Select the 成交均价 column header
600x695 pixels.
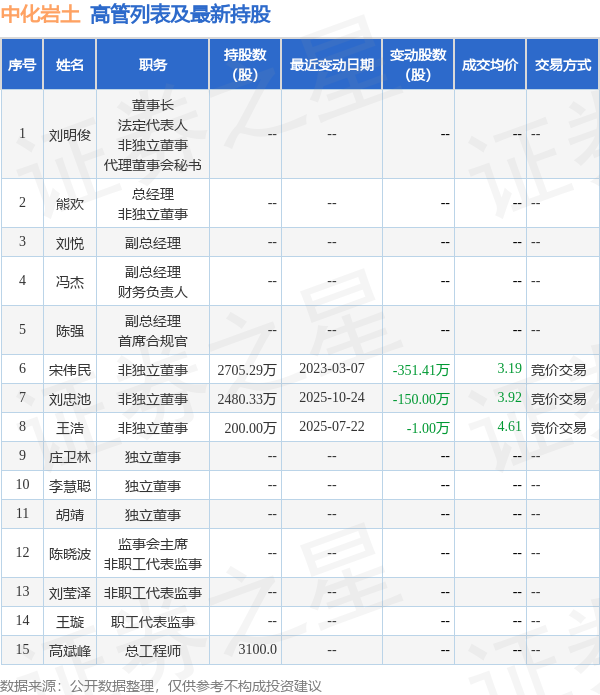[490, 65]
